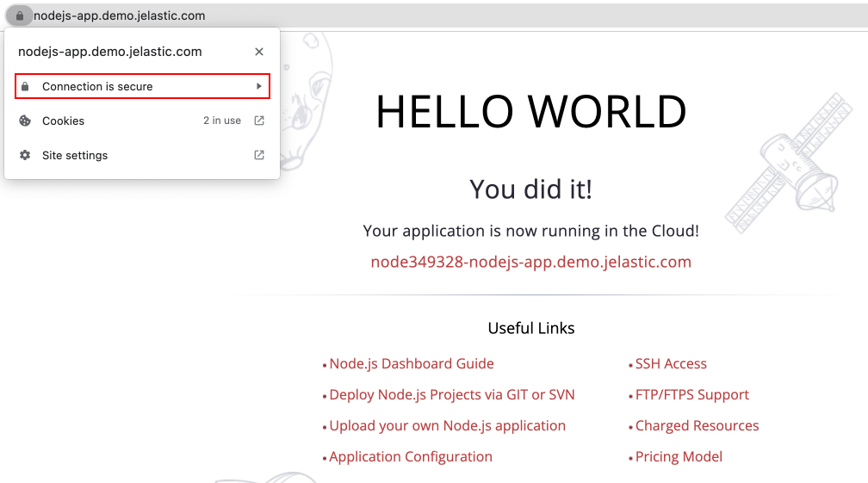
Task: Open the FTP/FTPS Support link
Action: (692, 394)
